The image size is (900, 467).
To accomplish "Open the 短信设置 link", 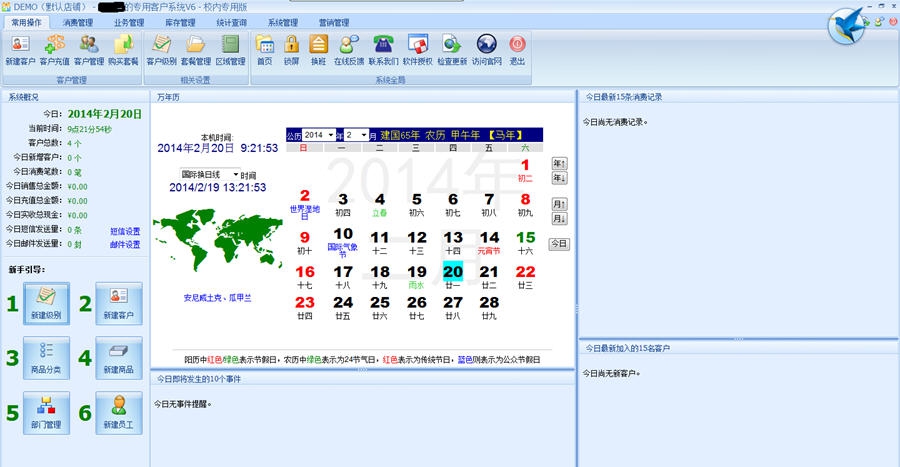I will pyautogui.click(x=125, y=231).
